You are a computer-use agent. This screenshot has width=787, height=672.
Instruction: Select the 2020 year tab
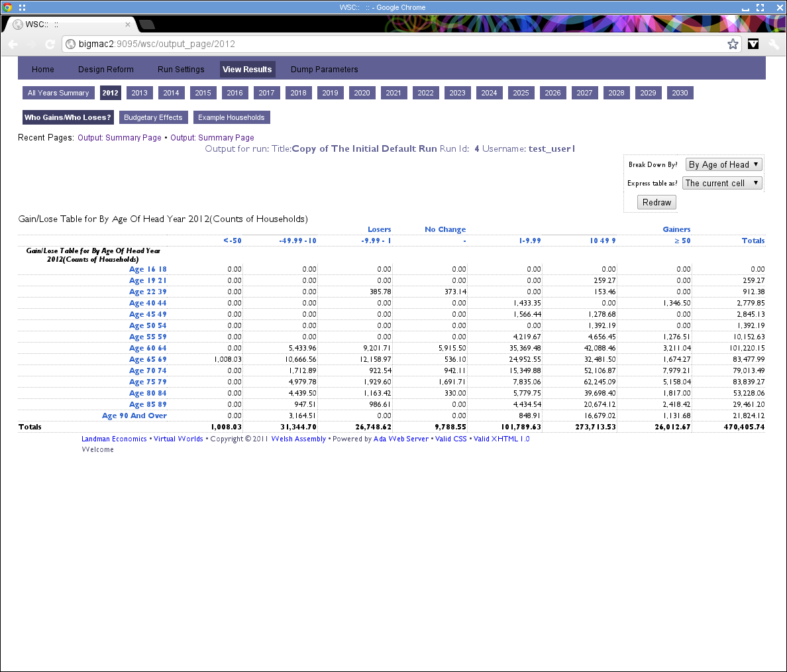pos(362,93)
